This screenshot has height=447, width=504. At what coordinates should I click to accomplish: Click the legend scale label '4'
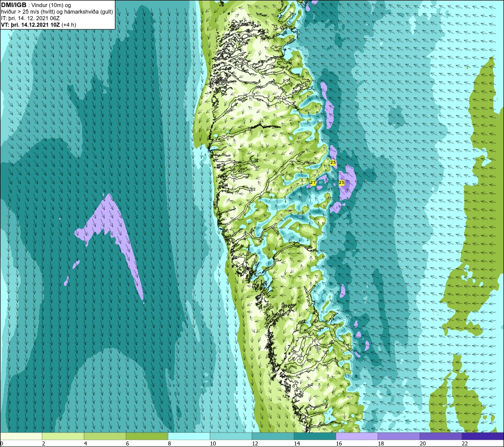point(86,443)
